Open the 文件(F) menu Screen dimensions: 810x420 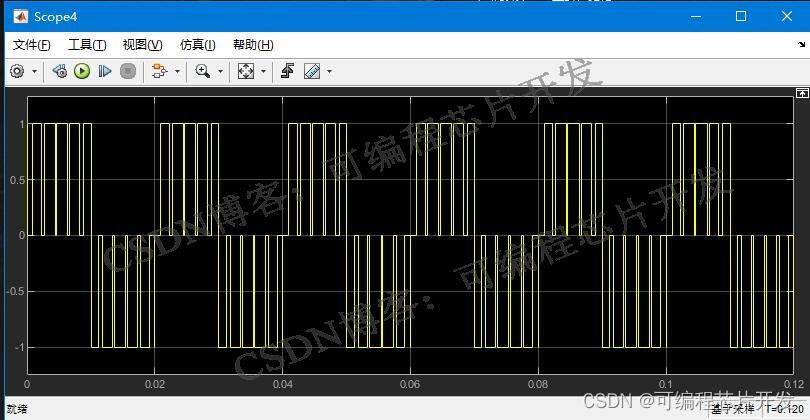32,45
